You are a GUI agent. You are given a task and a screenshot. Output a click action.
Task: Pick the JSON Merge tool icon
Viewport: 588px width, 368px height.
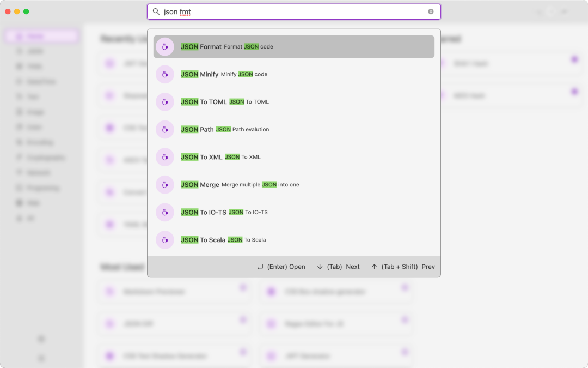pyautogui.click(x=164, y=185)
